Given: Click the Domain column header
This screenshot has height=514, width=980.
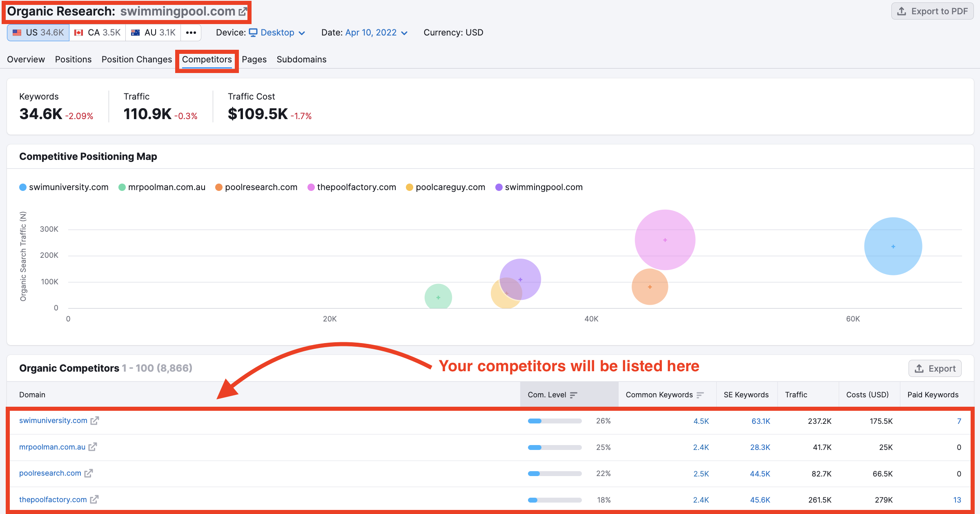Looking at the screenshot, I should coord(32,395).
